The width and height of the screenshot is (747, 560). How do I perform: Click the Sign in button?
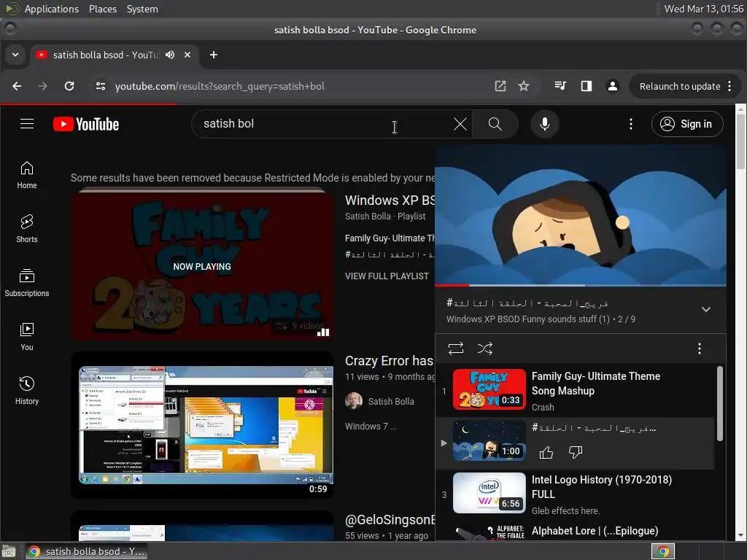point(687,124)
